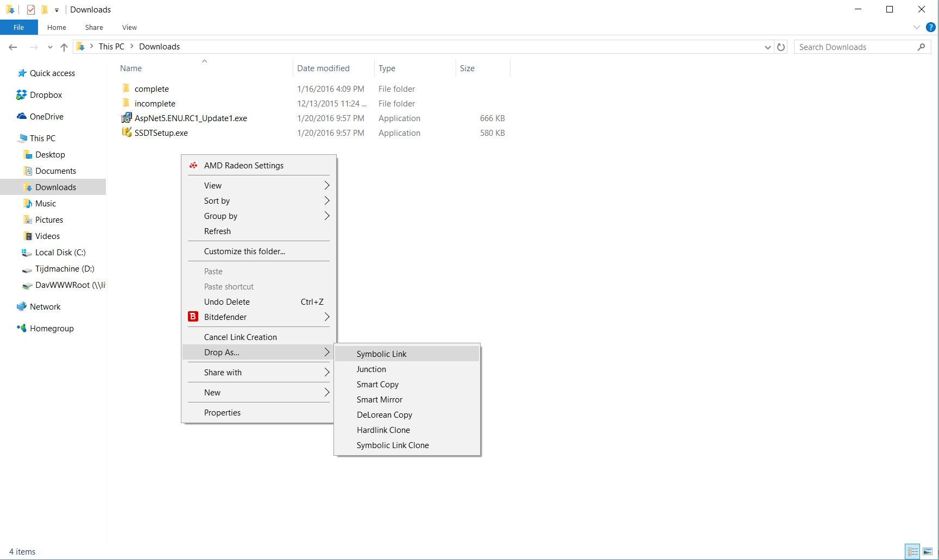The image size is (939, 560).
Task: Open Quick access in the sidebar
Action: point(52,73)
